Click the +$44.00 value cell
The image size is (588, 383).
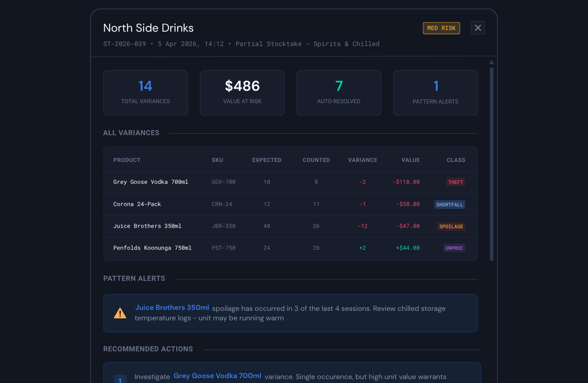(408, 248)
